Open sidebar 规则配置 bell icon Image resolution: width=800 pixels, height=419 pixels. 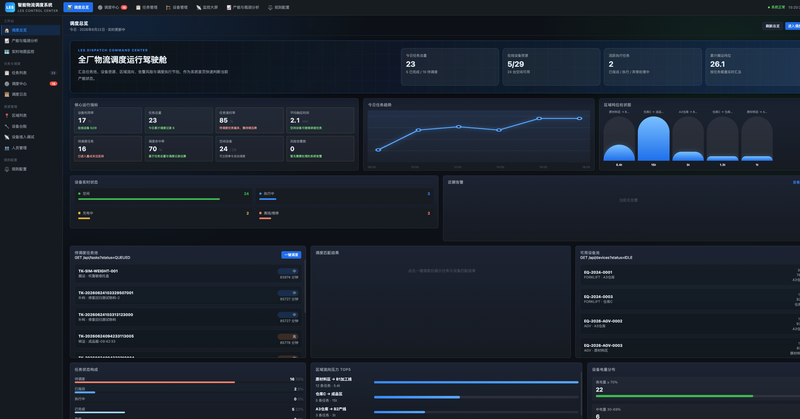coord(7,169)
